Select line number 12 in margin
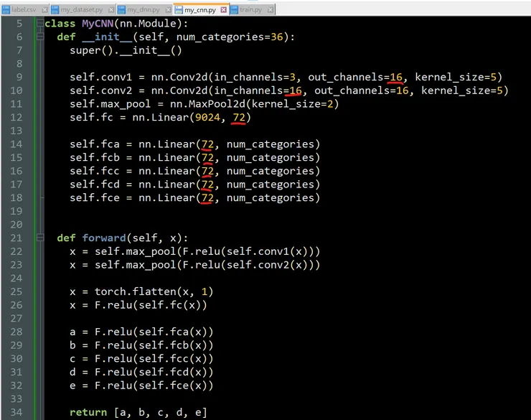The image size is (531, 420). point(16,117)
